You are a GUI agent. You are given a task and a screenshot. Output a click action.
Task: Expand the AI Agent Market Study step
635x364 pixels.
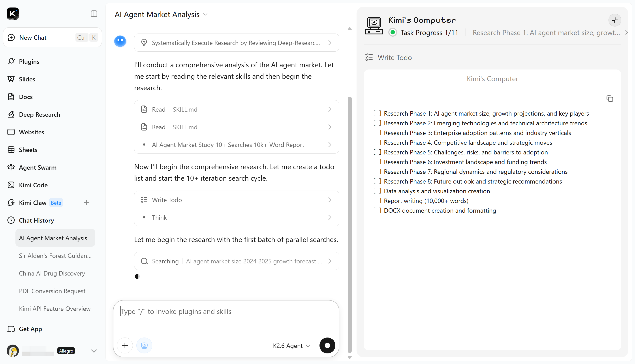tap(237, 145)
